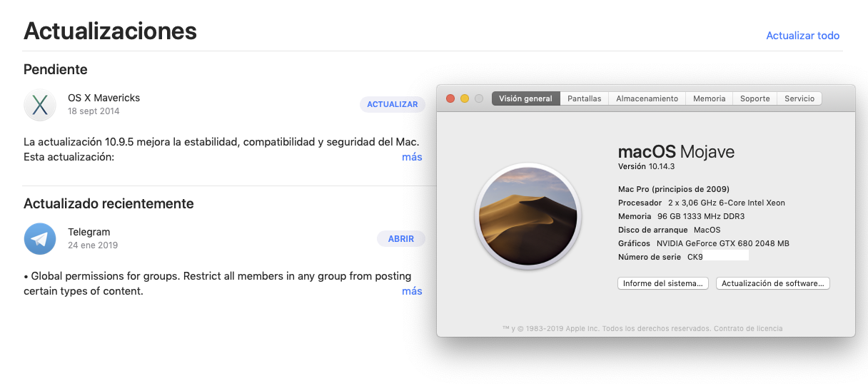Click the macOS Mojave desert logo
This screenshot has width=868, height=391.
528,217
